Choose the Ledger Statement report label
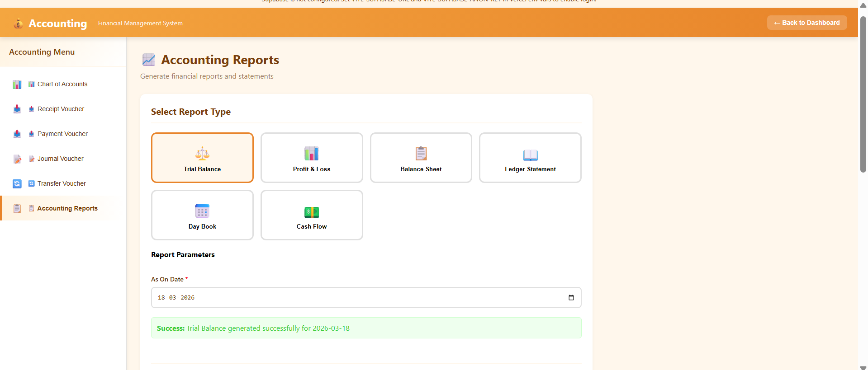Viewport: 868px width, 370px height. (x=530, y=169)
